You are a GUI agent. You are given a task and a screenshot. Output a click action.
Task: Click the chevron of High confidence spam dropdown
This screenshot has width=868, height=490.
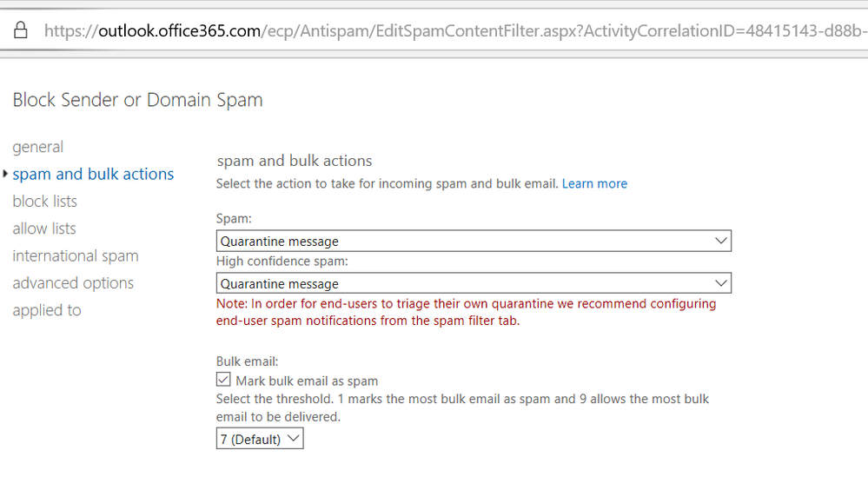720,283
